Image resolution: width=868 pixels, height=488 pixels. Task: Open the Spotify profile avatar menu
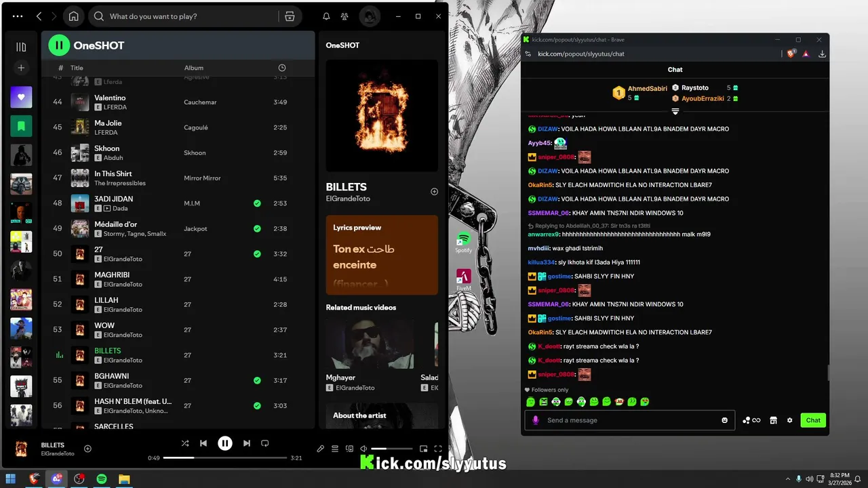pyautogui.click(x=370, y=16)
